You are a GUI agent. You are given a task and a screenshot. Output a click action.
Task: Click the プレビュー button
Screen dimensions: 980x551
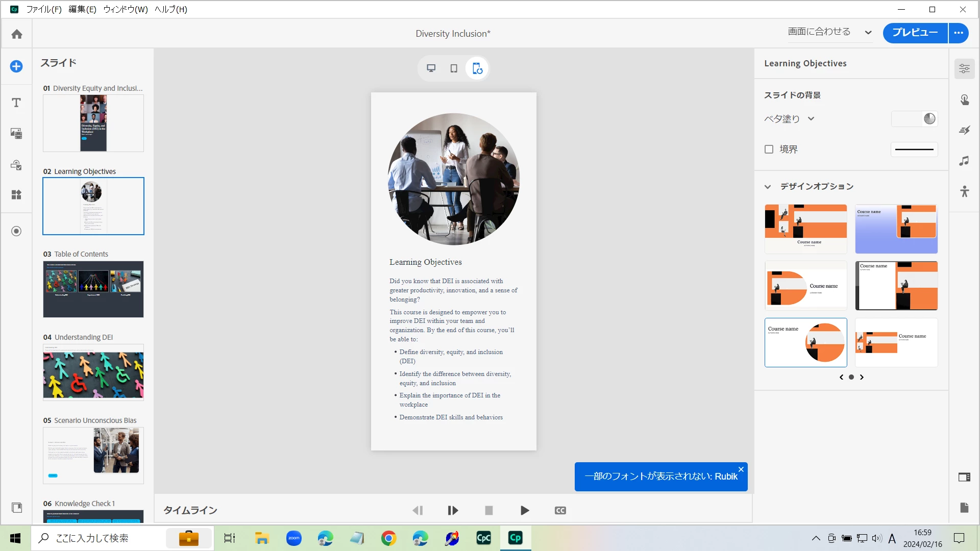point(915,33)
